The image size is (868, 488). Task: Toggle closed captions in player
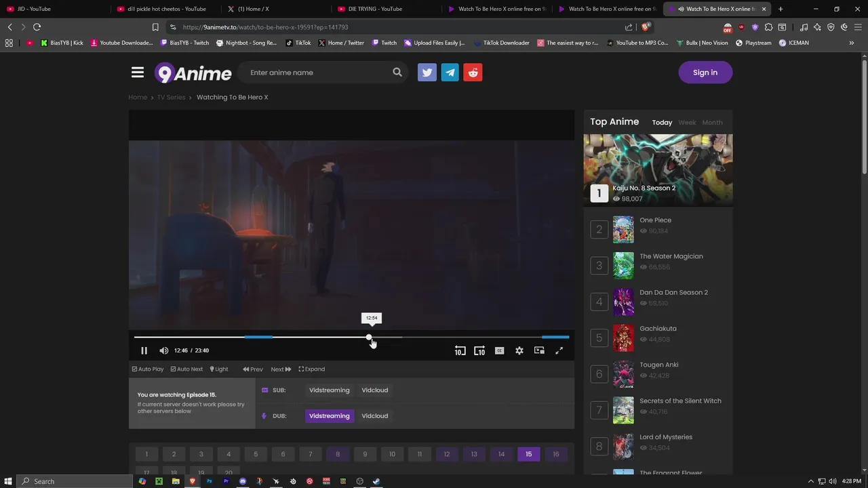click(499, 350)
